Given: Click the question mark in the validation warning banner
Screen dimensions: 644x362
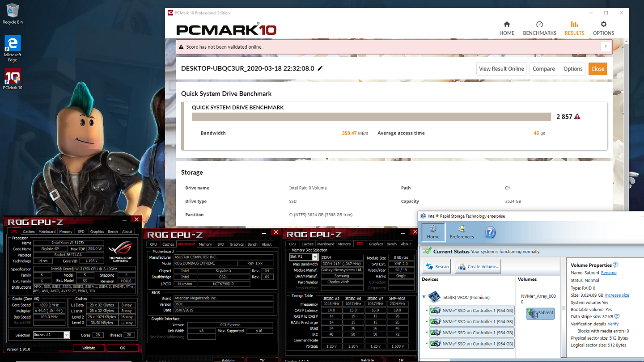Looking at the screenshot, I should point(606,46).
